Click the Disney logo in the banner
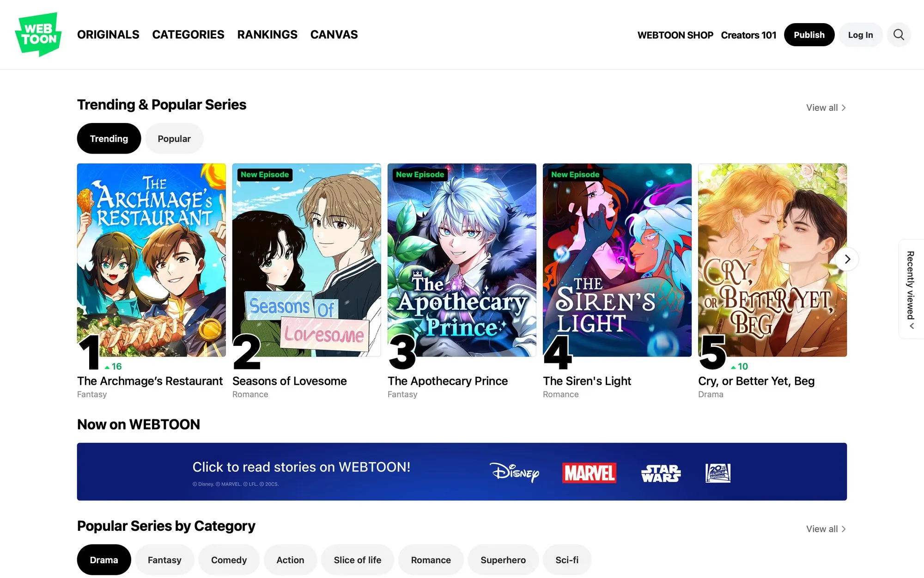The image size is (924, 578). coord(514,473)
